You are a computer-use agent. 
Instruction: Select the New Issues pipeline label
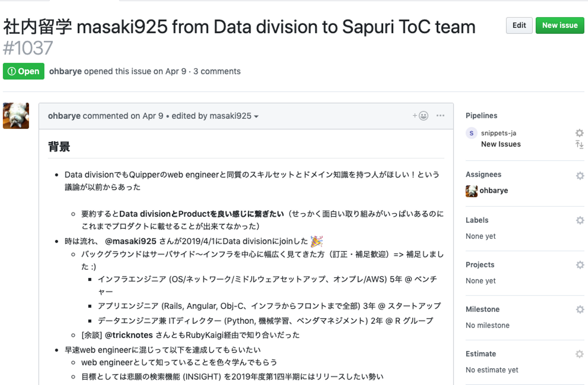point(501,144)
